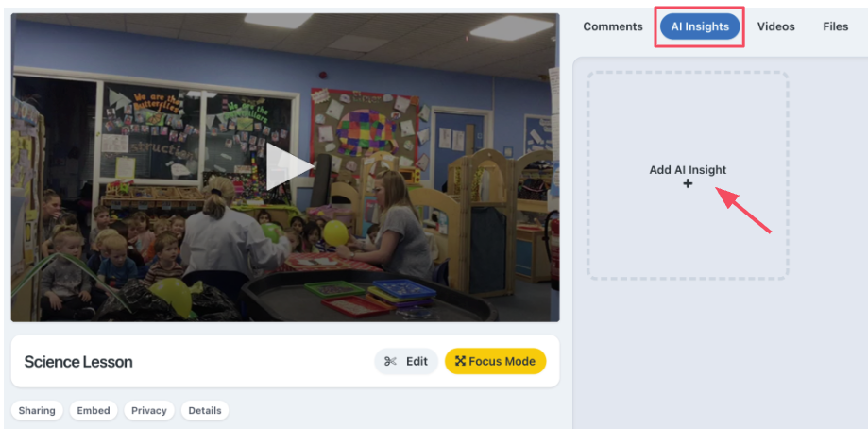This screenshot has height=429, width=868.
Task: Click the dashed Add AI Insight card
Action: (x=688, y=176)
